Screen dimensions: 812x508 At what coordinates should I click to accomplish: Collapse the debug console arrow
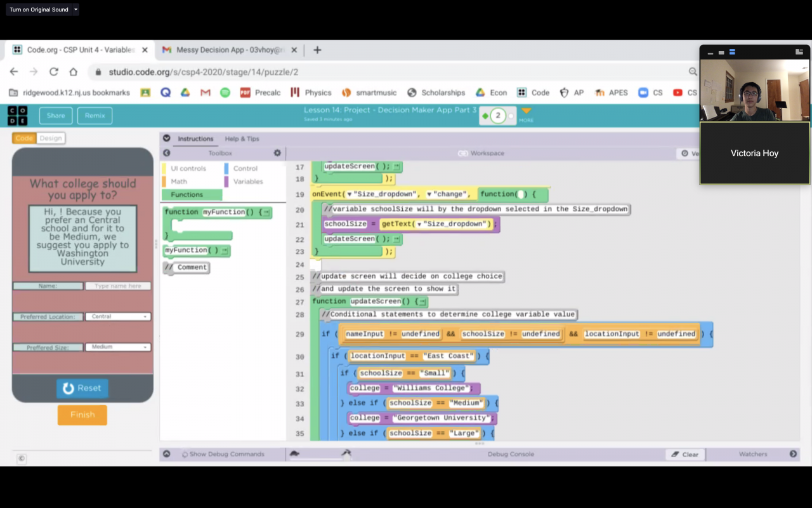pos(167,454)
